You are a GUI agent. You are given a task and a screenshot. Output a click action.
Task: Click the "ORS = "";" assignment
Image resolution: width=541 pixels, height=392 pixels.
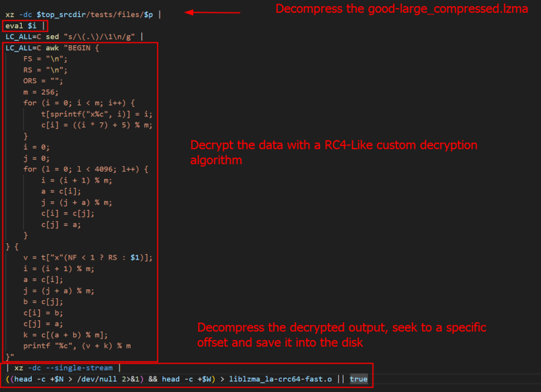[42, 80]
